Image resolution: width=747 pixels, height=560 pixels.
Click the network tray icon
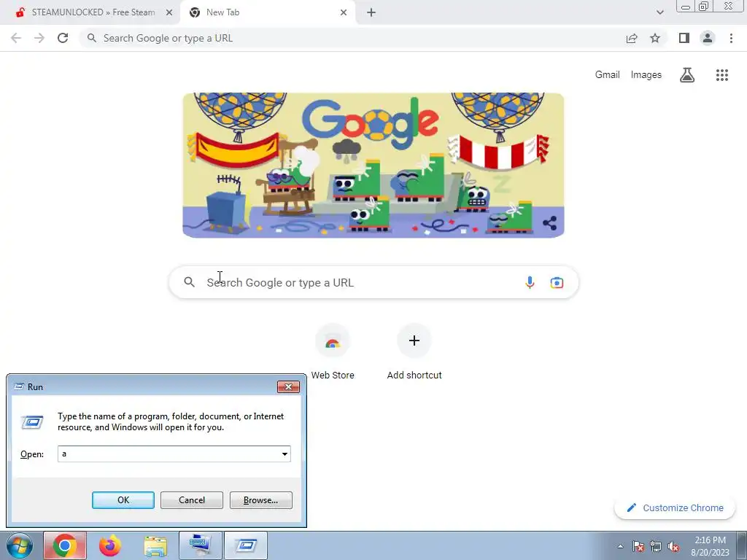[656, 546]
